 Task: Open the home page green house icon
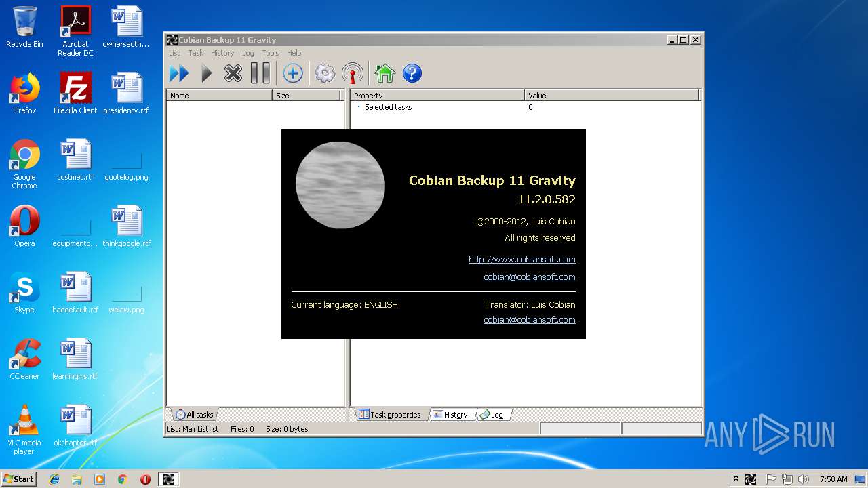click(x=385, y=73)
